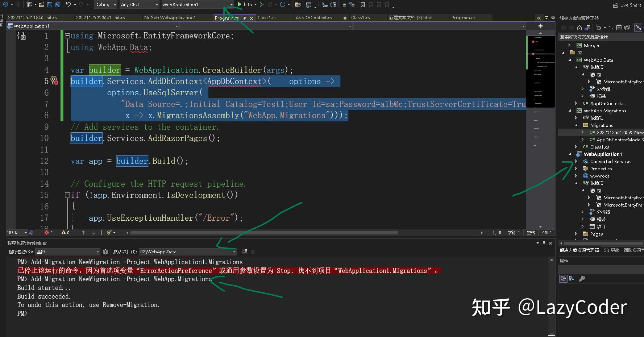
Task: Sync with active document arrows icon
Action: [x=611, y=28]
